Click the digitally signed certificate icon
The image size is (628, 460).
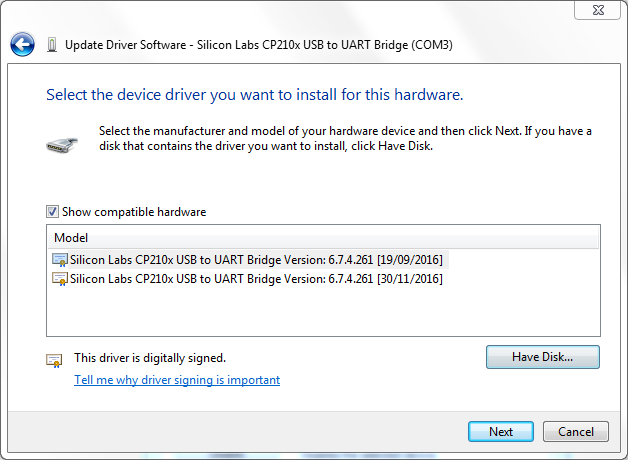click(54, 360)
